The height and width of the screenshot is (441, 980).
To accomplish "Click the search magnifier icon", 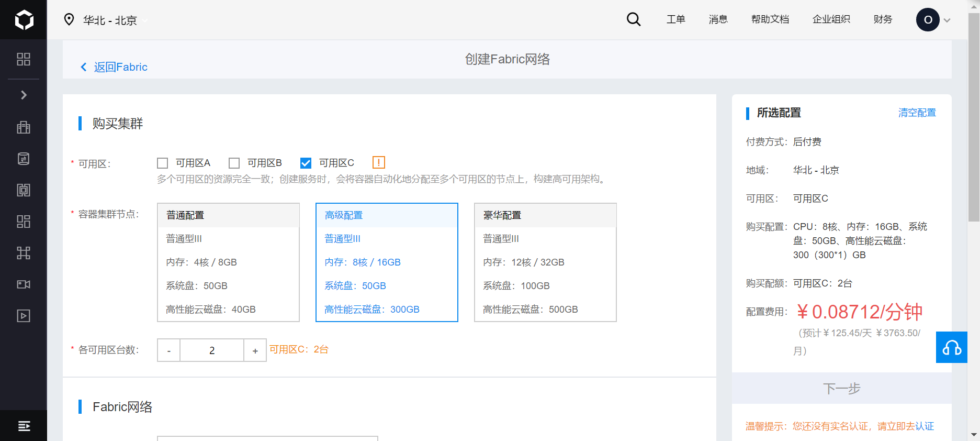I will (x=634, y=19).
